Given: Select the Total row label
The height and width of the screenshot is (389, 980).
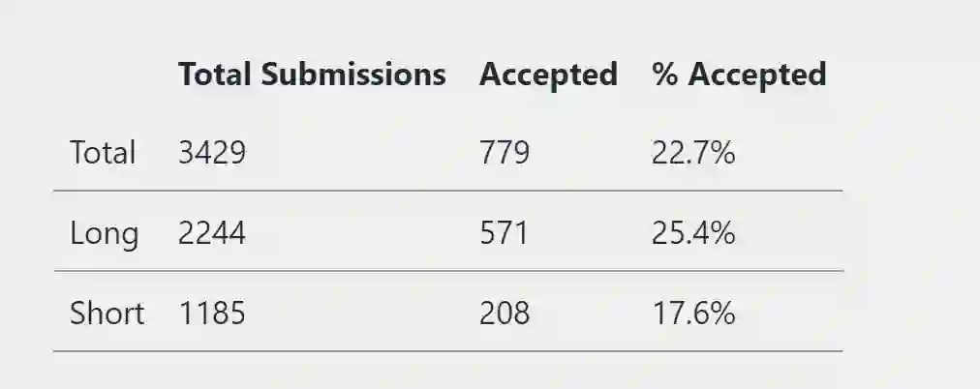Looking at the screenshot, I should (x=103, y=153).
